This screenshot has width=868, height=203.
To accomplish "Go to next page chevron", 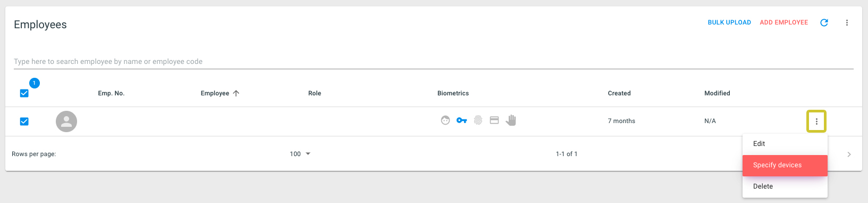I will [849, 154].
